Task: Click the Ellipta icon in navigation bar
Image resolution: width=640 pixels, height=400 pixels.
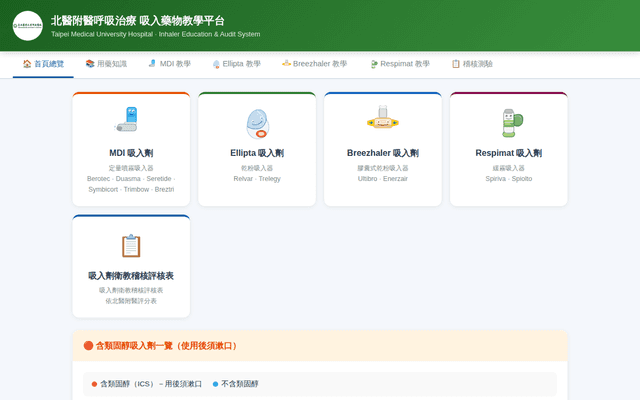Action: click(x=216, y=64)
